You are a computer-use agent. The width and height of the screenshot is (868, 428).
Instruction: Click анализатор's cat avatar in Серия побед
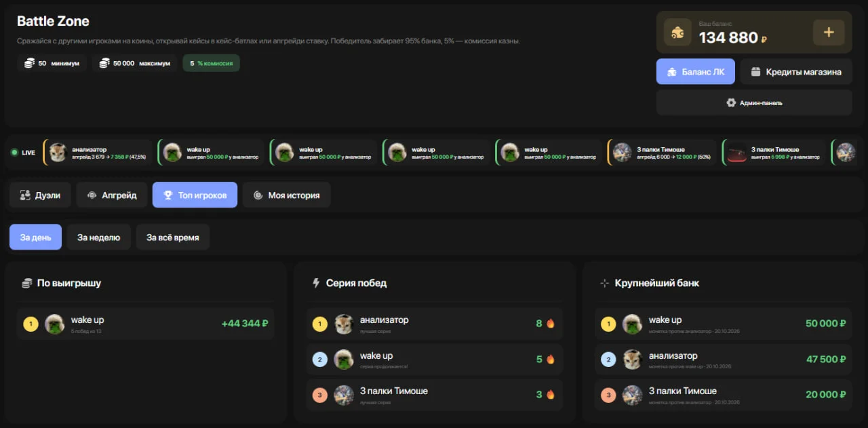pos(344,324)
